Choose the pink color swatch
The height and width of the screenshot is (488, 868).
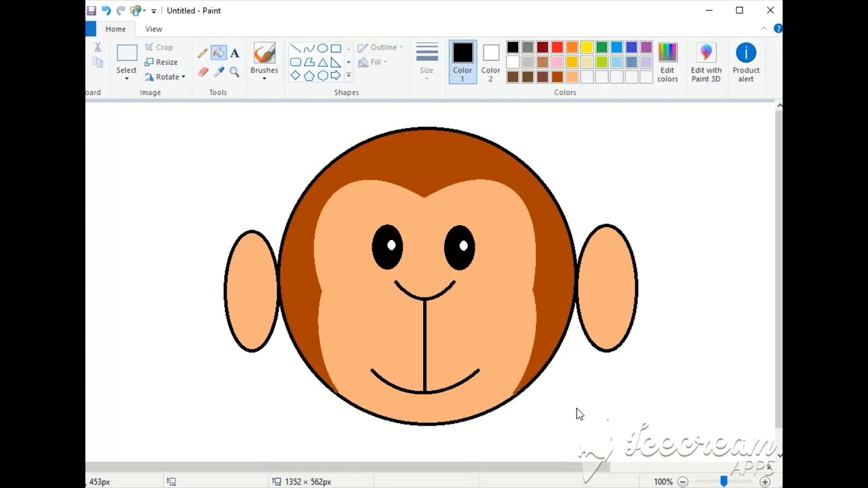coord(557,62)
